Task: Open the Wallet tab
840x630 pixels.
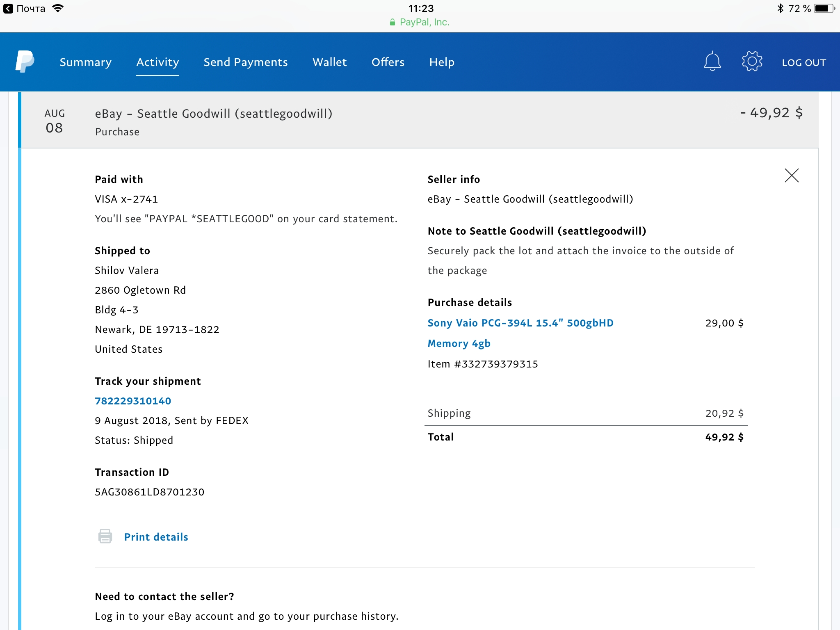Action: click(330, 62)
